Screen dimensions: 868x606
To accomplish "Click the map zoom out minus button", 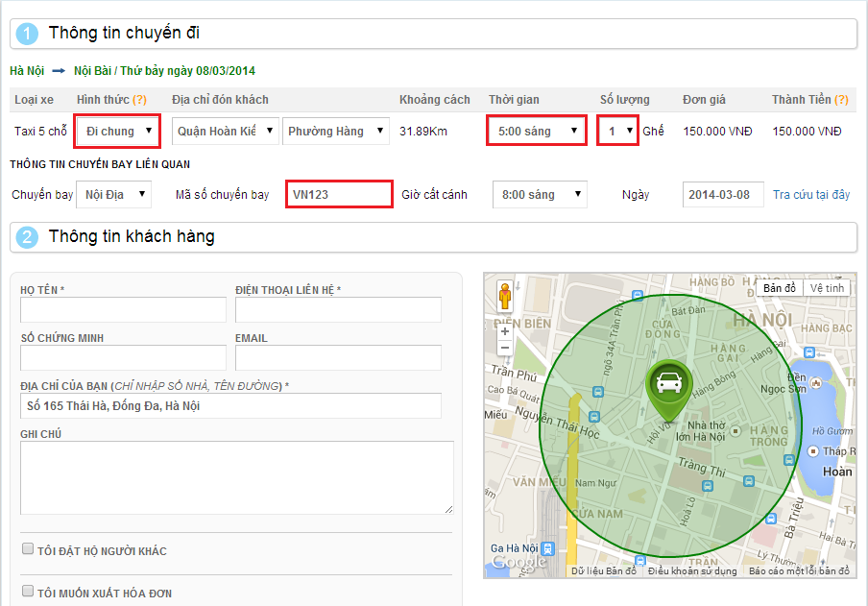I will coord(505,348).
